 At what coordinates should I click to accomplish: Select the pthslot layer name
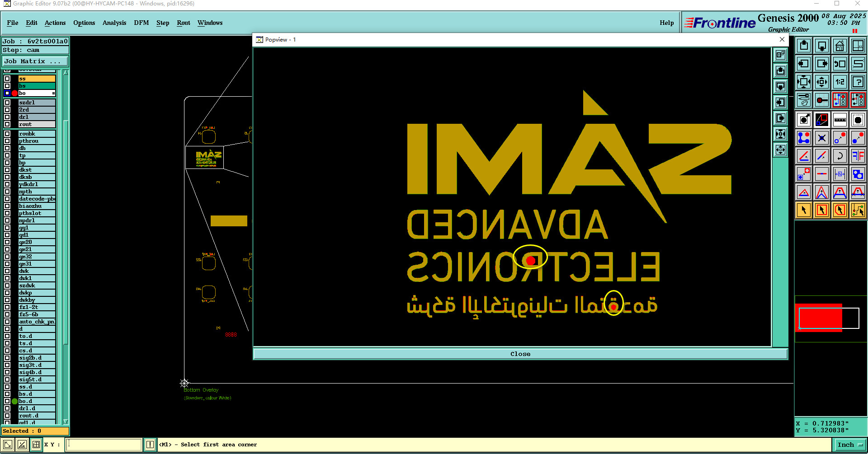click(37, 213)
